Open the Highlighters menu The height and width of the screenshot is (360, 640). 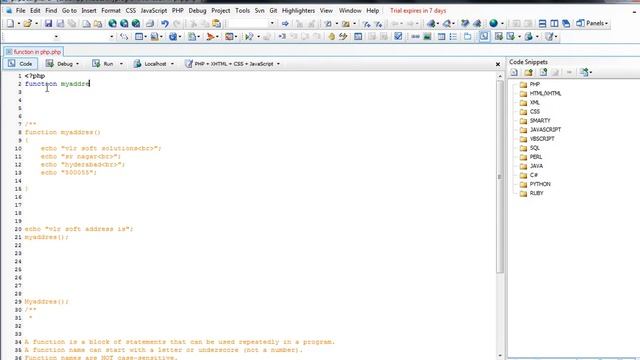click(x=298, y=11)
